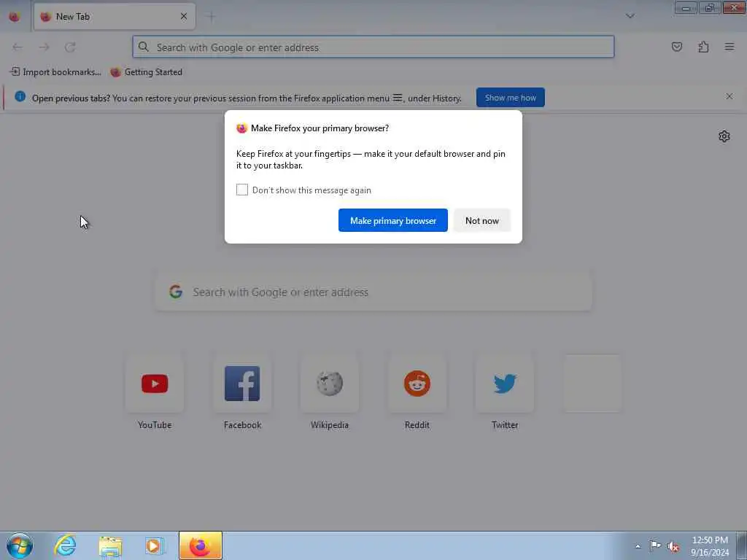Image resolution: width=747 pixels, height=560 pixels.
Task: Click the Firefox taskbar button
Action: point(201,545)
